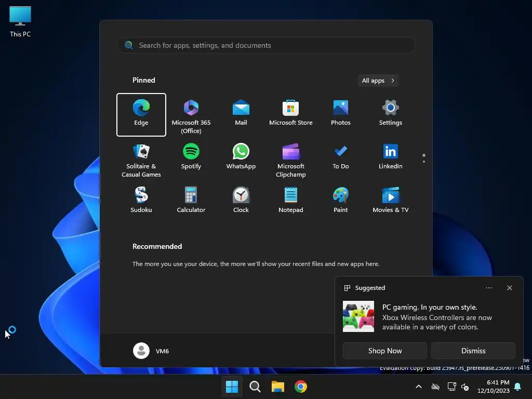Open the OneDrive cloud tray icon

[435, 387]
